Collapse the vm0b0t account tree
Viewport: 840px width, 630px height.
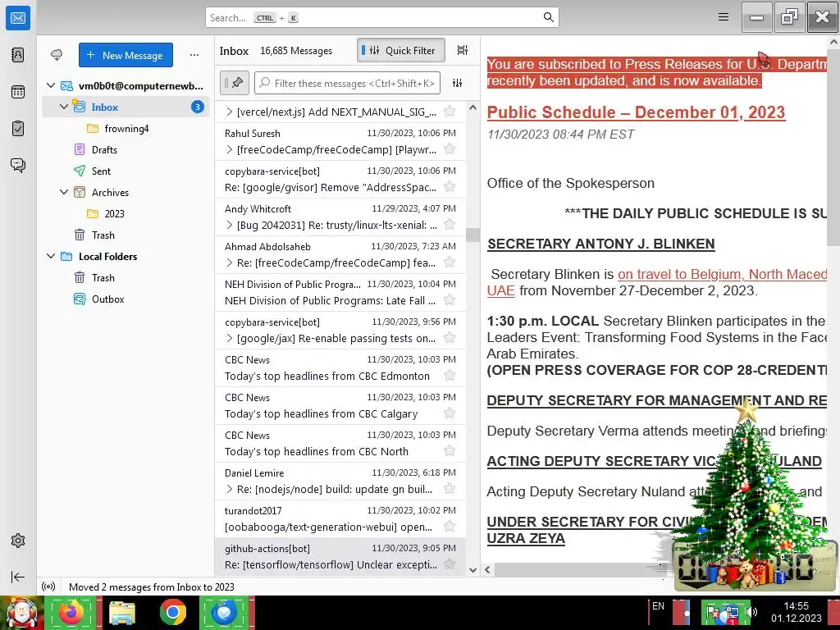(x=51, y=85)
